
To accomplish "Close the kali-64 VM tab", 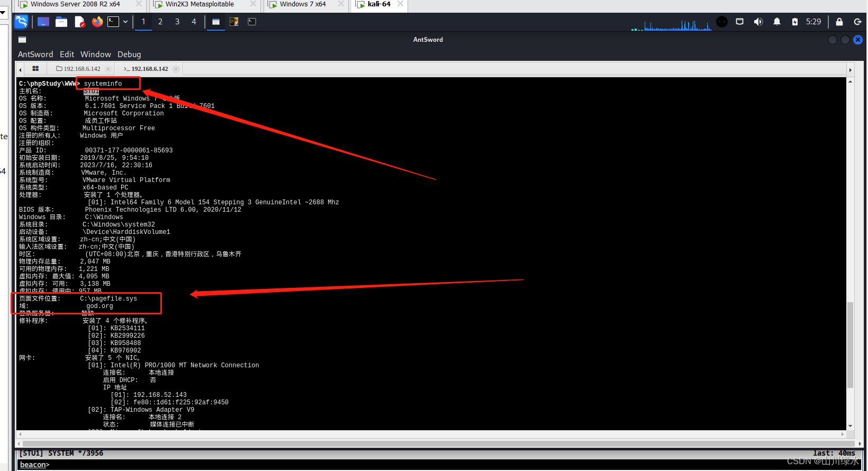I will click(401, 4).
